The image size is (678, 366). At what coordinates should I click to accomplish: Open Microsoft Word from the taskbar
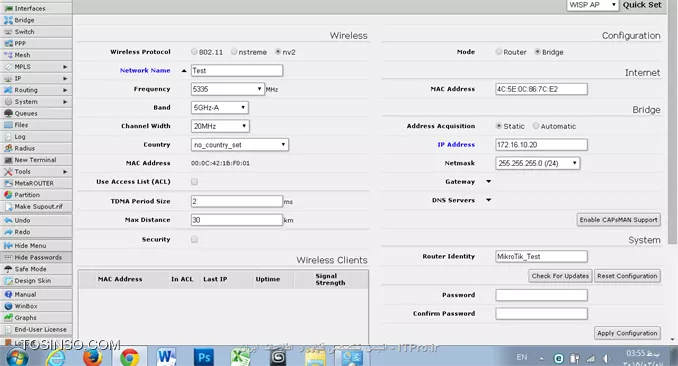[166, 356]
